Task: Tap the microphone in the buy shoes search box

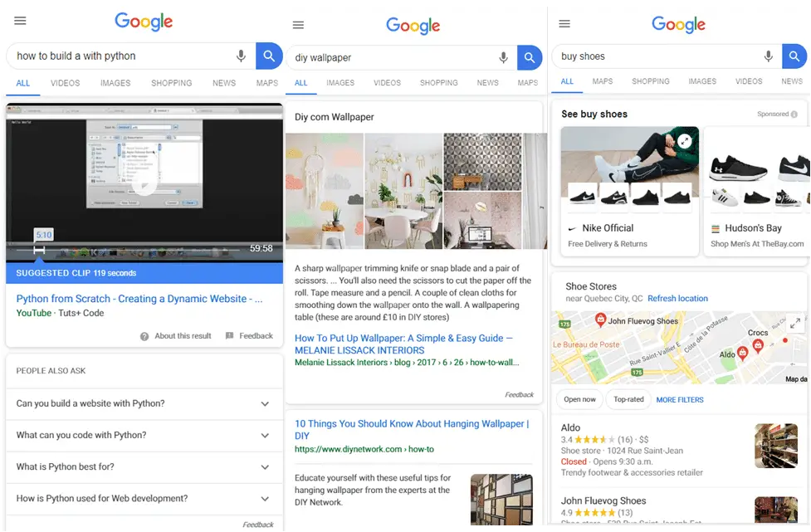Action: click(769, 56)
